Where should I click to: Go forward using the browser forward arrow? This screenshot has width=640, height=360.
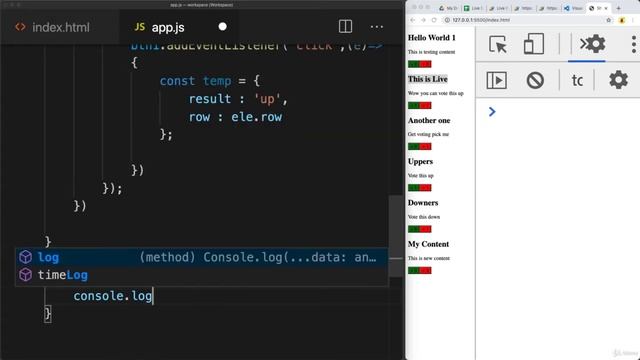pos(423,20)
